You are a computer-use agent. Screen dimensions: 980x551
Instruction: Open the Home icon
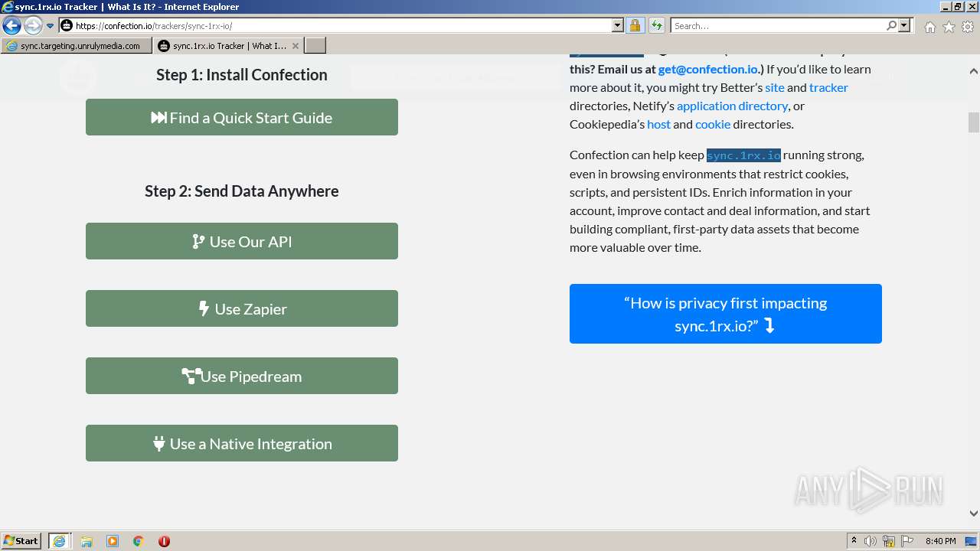pos(929,27)
